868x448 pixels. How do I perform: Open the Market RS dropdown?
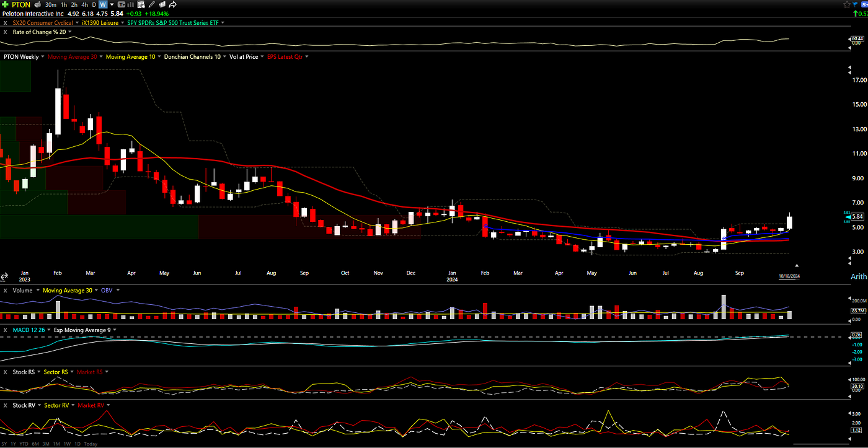coord(107,372)
